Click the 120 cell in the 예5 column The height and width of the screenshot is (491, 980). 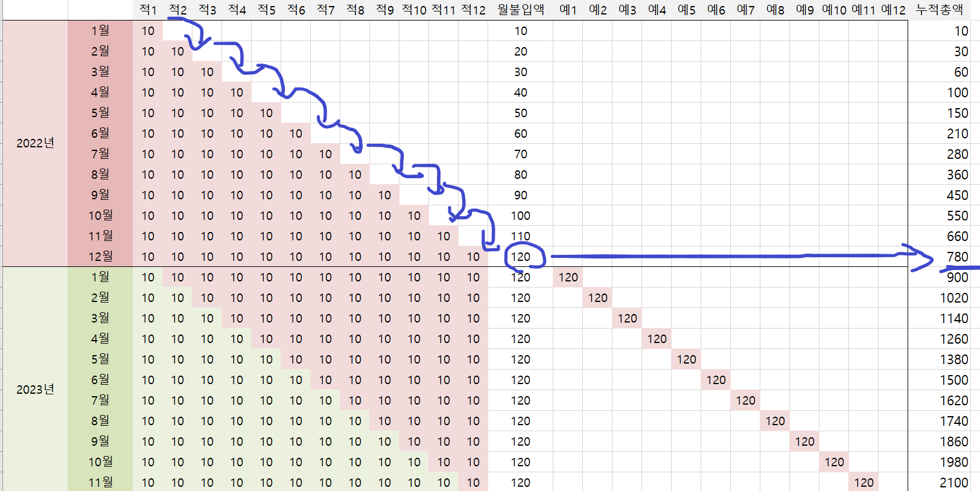tap(686, 359)
